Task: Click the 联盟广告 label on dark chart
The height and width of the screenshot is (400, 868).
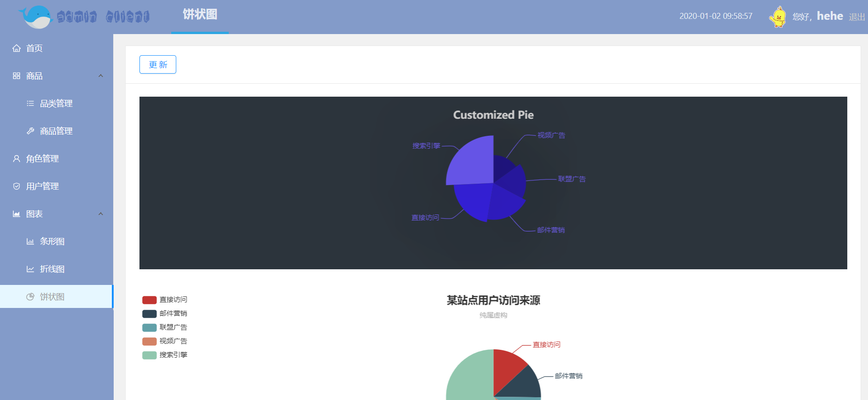Action: click(572, 179)
